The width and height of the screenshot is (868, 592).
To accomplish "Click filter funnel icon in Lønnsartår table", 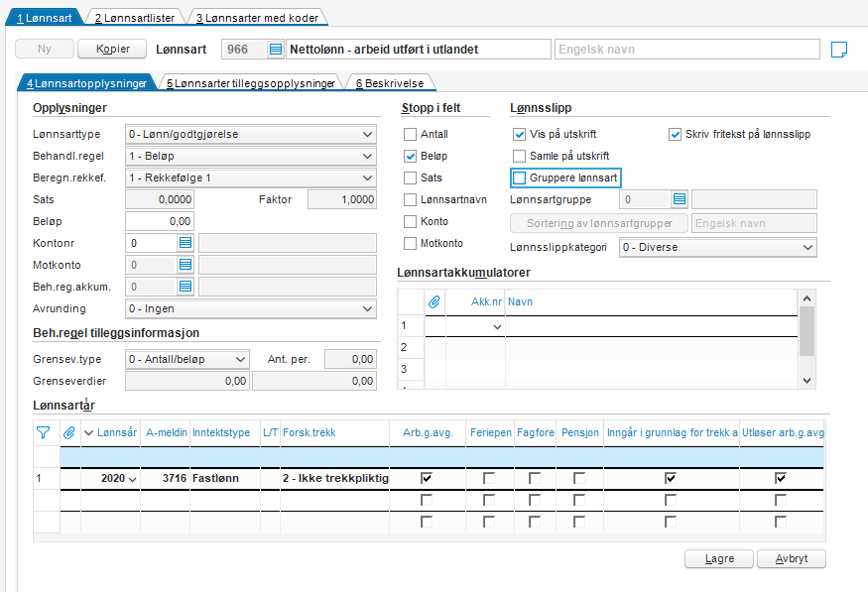I will pyautogui.click(x=43, y=432).
